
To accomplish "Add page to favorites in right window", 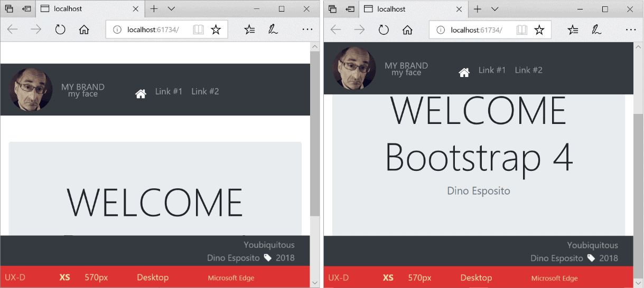I will coord(539,30).
